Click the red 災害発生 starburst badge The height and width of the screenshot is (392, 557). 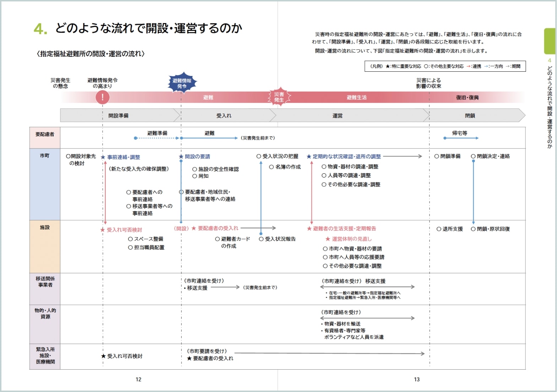coord(279,97)
